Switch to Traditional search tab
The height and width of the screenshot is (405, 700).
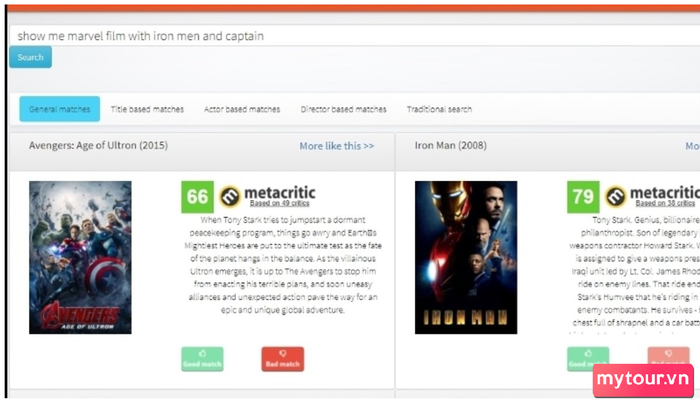pos(439,109)
